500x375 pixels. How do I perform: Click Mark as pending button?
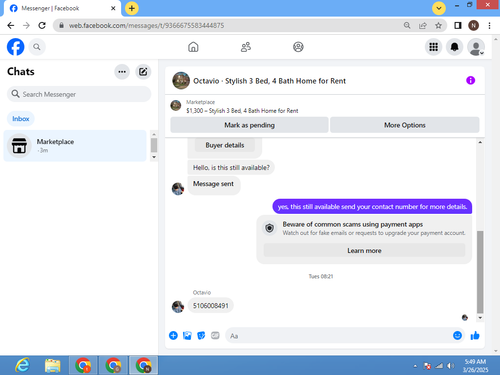pos(249,125)
